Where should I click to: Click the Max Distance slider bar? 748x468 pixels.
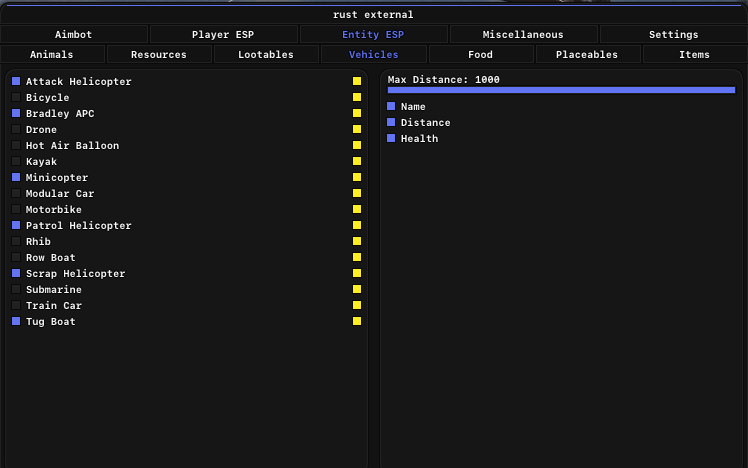(x=561, y=90)
